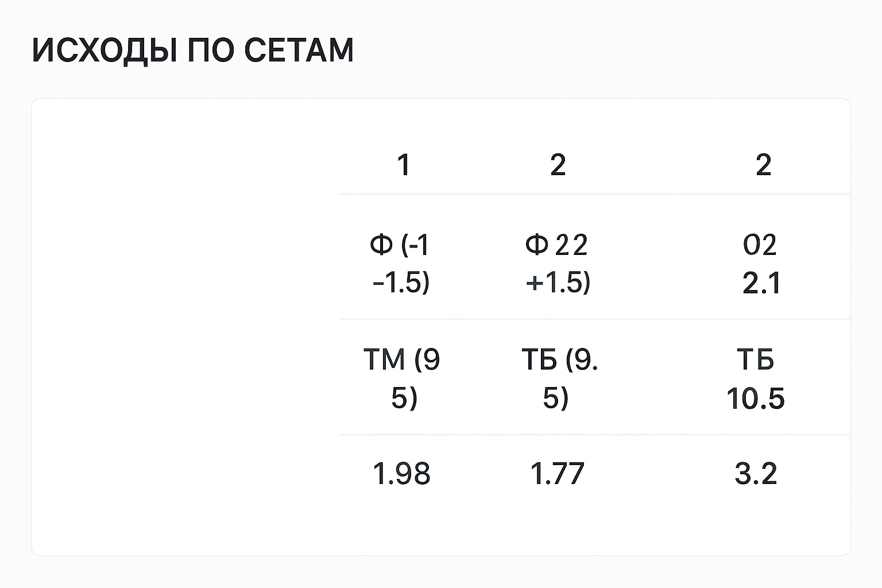Select the ТМ (9 5) total under cell
The height and width of the screenshot is (588, 882).
(x=402, y=378)
